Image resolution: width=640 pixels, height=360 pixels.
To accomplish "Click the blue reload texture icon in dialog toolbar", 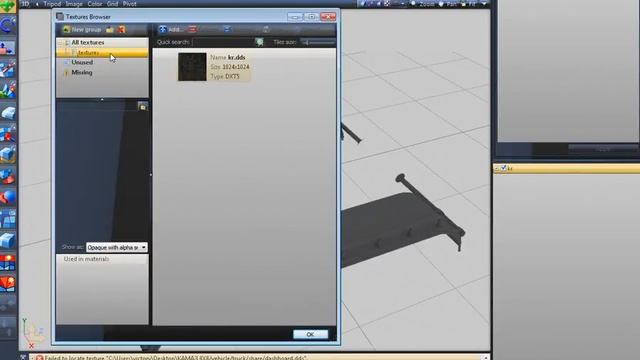I will 227,29.
